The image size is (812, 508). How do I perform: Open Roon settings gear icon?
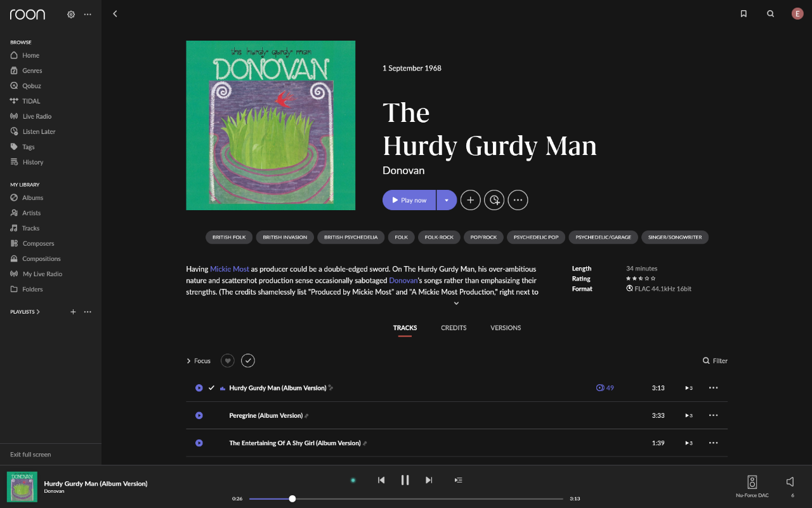click(x=71, y=14)
